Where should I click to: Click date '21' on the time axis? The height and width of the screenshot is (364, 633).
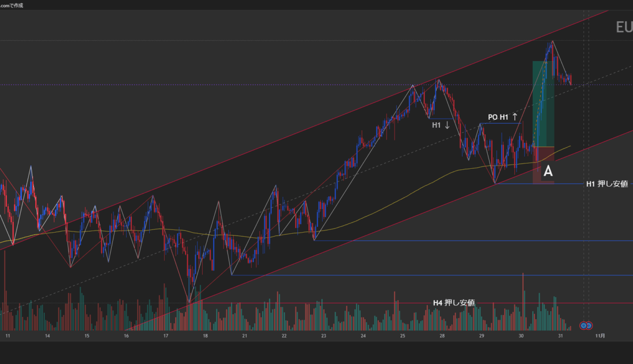coord(244,335)
